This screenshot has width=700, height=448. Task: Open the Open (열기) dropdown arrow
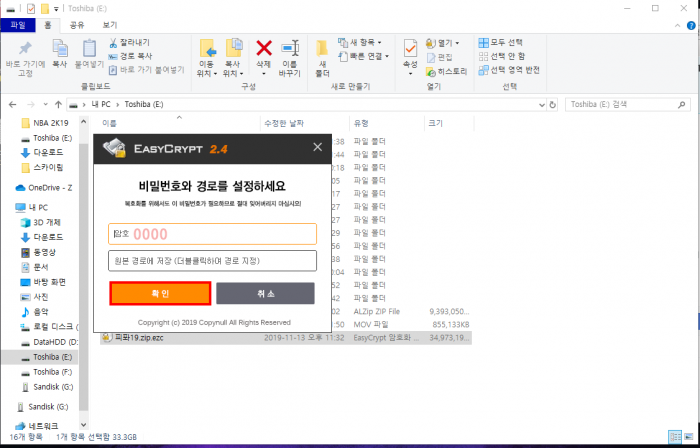(x=457, y=43)
